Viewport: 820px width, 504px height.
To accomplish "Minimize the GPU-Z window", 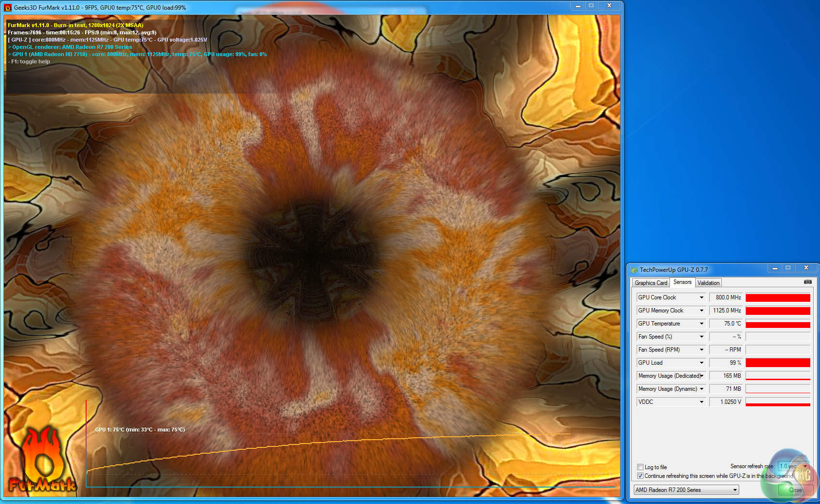I will click(x=775, y=268).
